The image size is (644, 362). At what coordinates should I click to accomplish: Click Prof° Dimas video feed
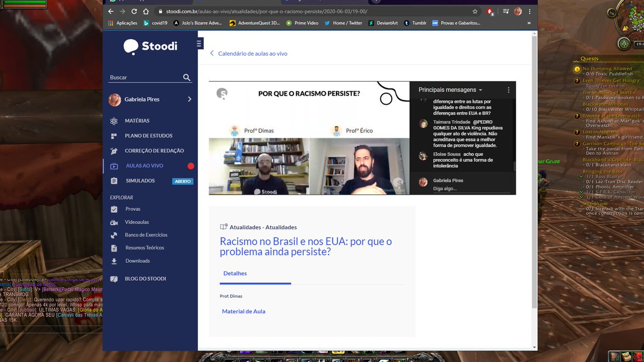[259, 166]
